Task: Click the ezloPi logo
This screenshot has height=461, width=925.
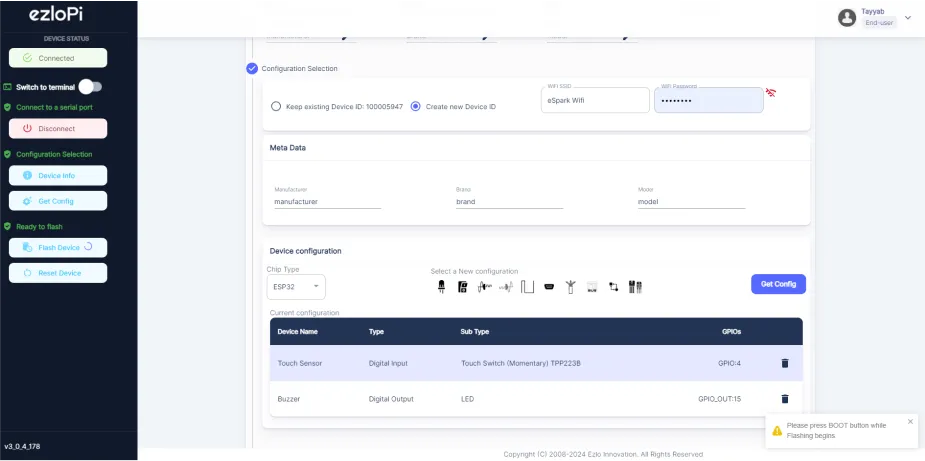Action: (56, 15)
